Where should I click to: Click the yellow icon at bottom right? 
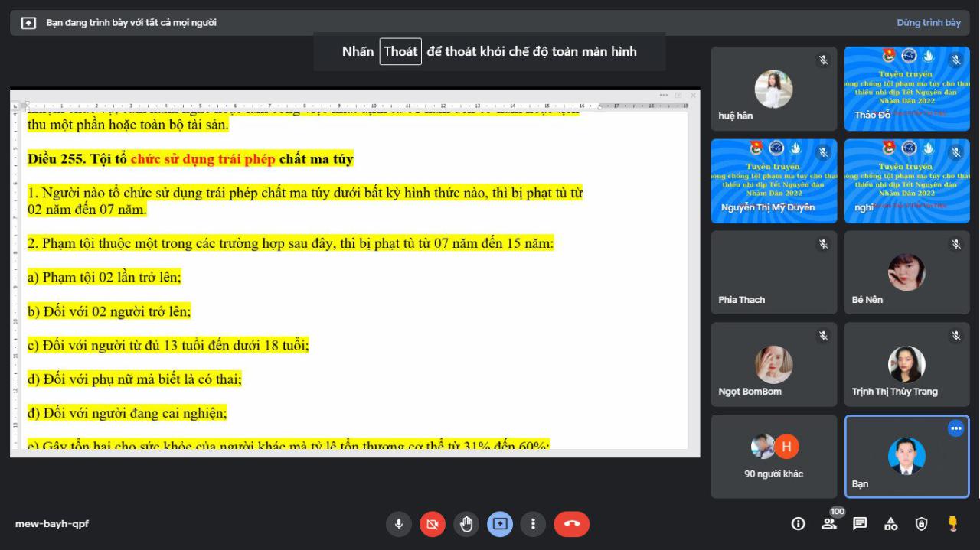tap(953, 524)
